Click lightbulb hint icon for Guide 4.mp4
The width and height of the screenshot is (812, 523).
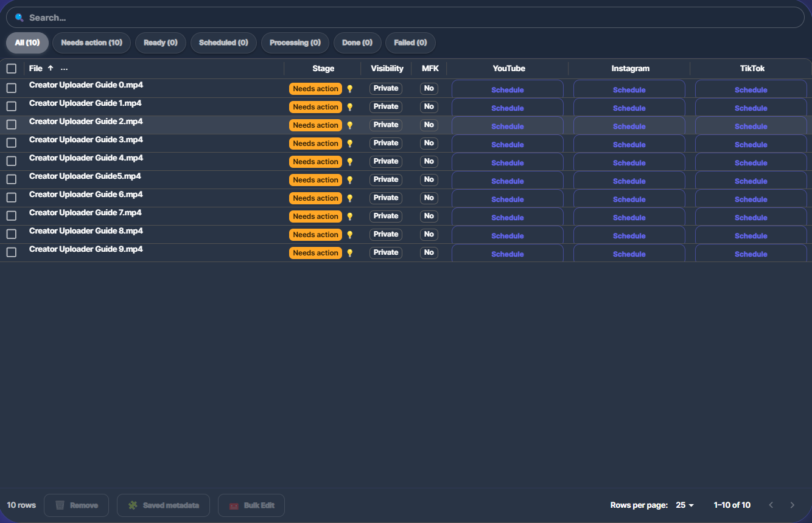[349, 162]
